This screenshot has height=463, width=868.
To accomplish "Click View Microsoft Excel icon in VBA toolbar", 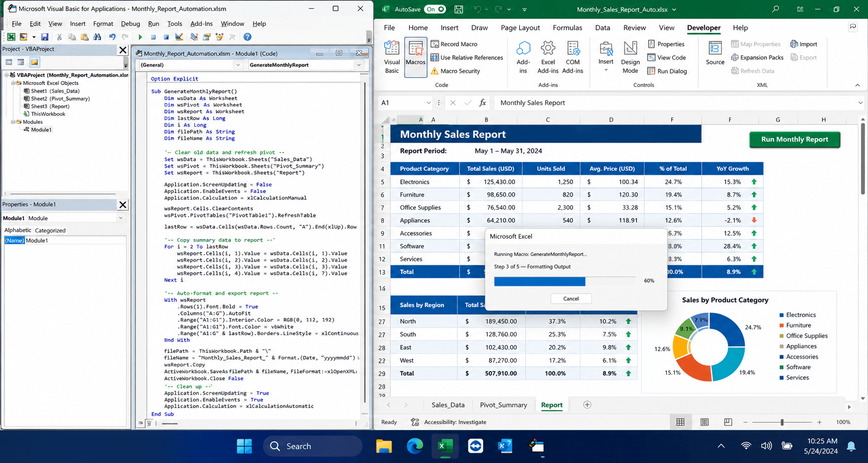I will tap(11, 37).
